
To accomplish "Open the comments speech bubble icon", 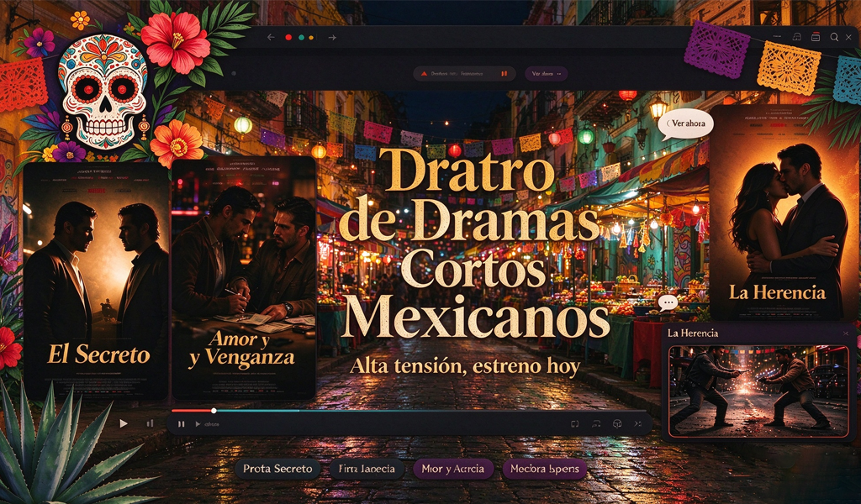I will click(668, 302).
